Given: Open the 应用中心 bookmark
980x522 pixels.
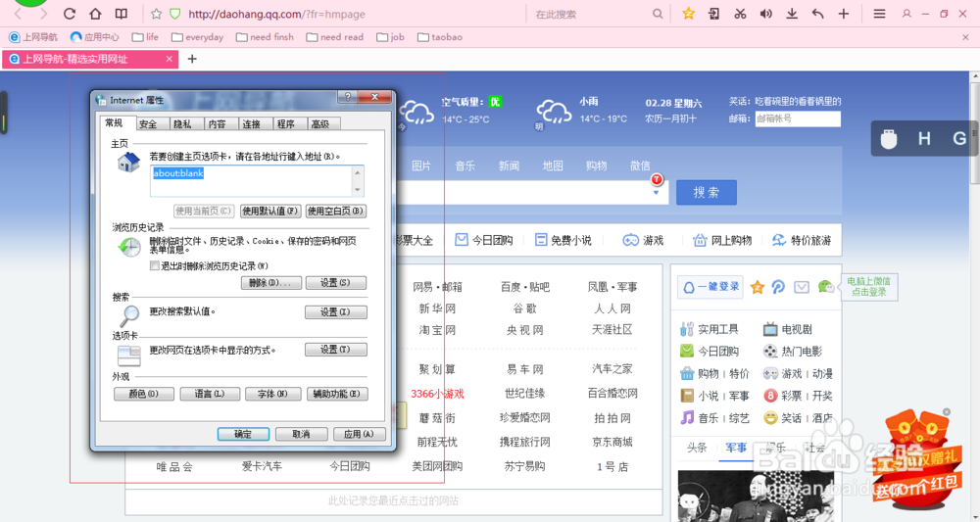Looking at the screenshot, I should 94,37.
